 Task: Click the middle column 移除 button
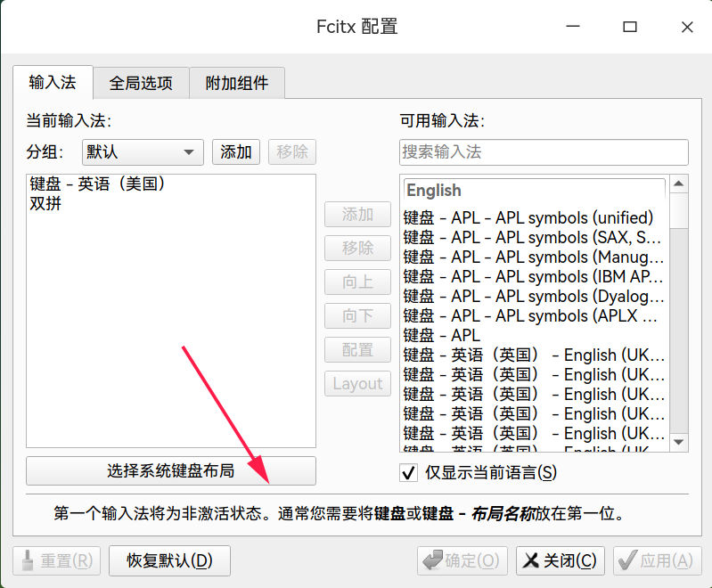click(357, 248)
